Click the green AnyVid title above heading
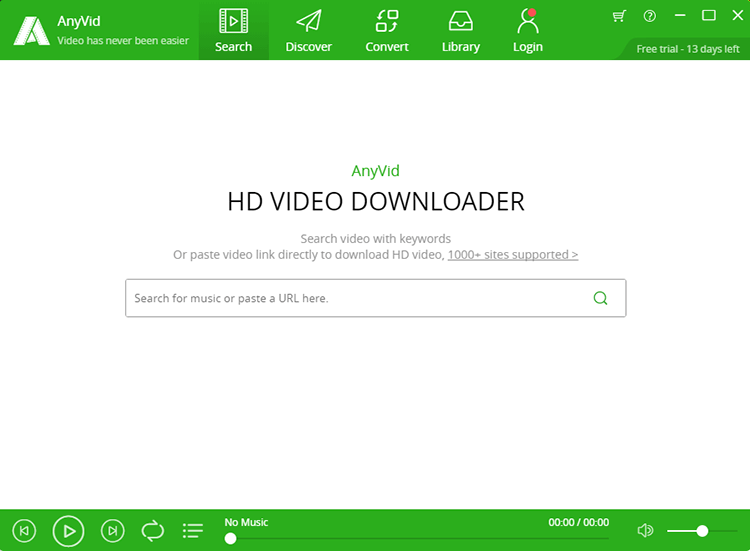750x551 pixels. tap(375, 171)
